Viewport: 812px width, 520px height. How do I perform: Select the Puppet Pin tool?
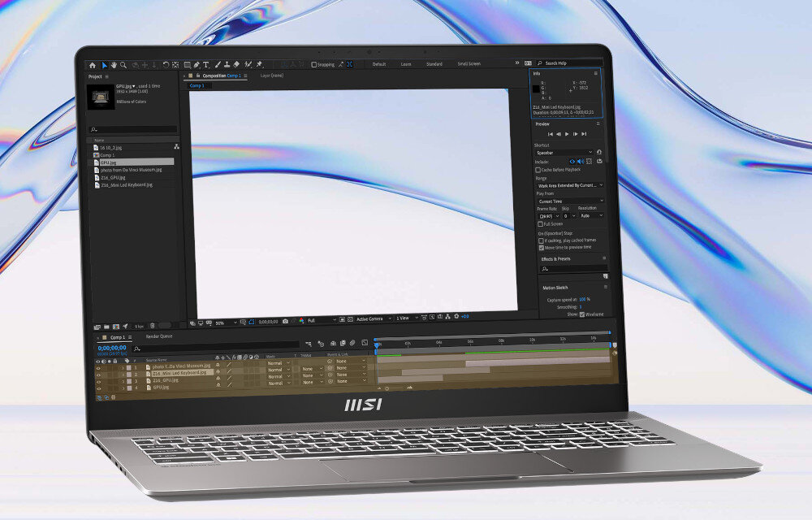coord(258,65)
